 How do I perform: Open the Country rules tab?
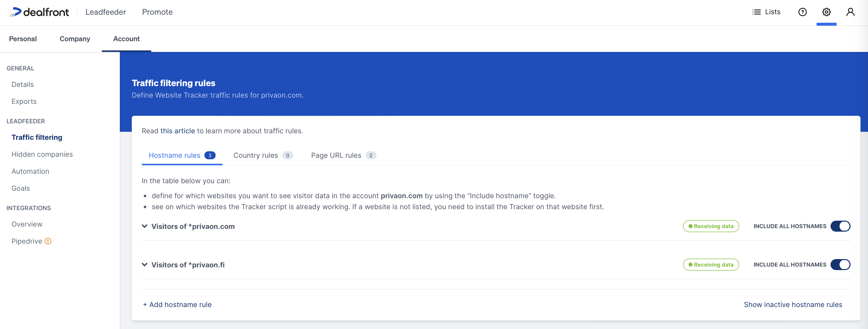pos(263,156)
